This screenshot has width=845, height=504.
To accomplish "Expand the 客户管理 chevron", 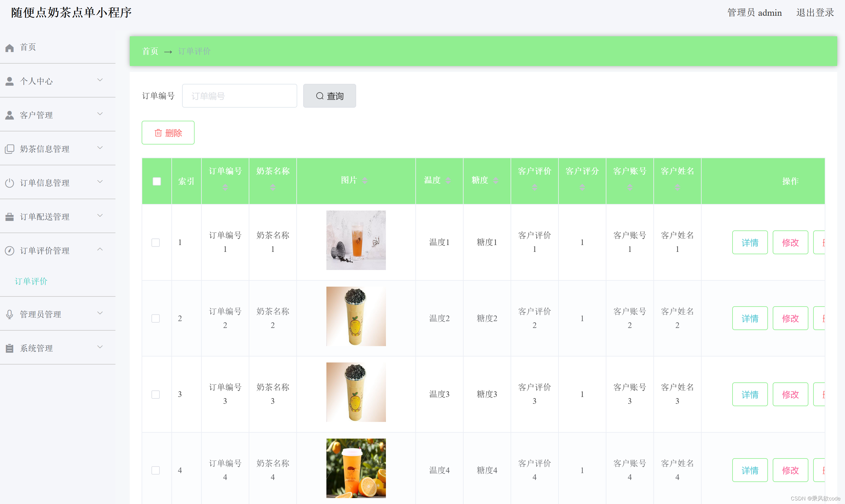I will (x=100, y=114).
